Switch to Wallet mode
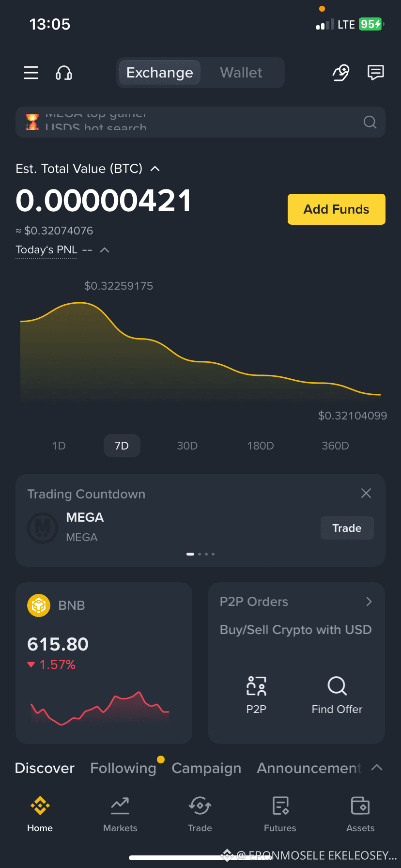The height and width of the screenshot is (868, 401). click(x=241, y=73)
